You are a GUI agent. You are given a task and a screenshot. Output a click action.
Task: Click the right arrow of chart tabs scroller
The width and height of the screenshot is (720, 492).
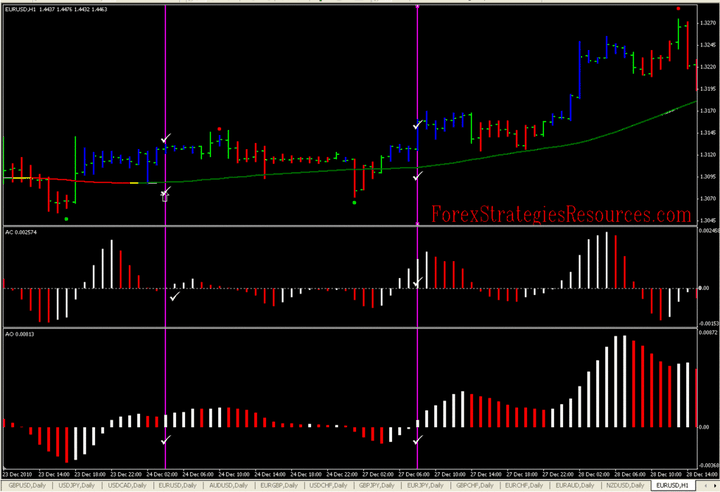click(714, 486)
